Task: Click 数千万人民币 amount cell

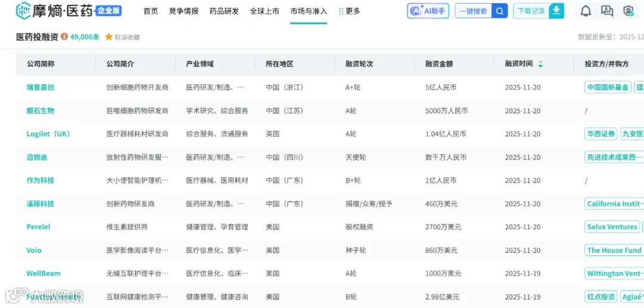Action: 445,157
